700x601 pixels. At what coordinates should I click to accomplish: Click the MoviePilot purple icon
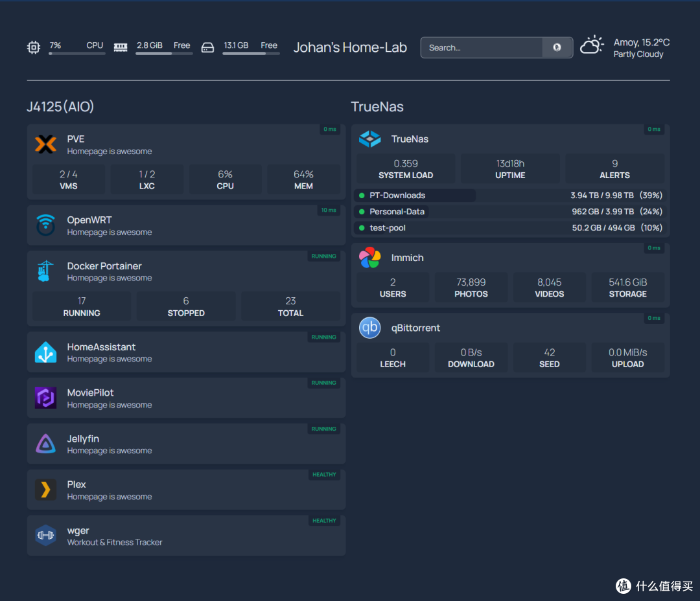click(45, 398)
